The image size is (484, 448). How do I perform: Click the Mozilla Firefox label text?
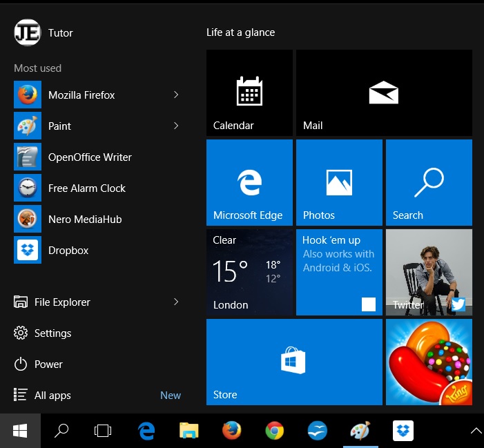tap(81, 95)
